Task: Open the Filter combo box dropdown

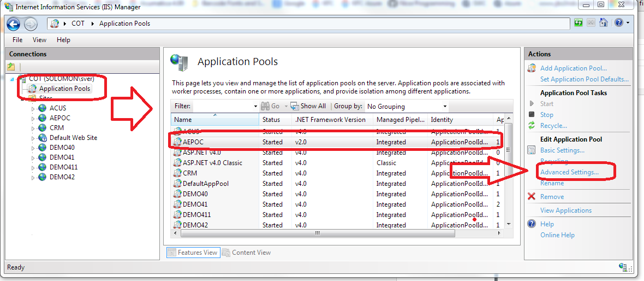Action: [x=256, y=106]
